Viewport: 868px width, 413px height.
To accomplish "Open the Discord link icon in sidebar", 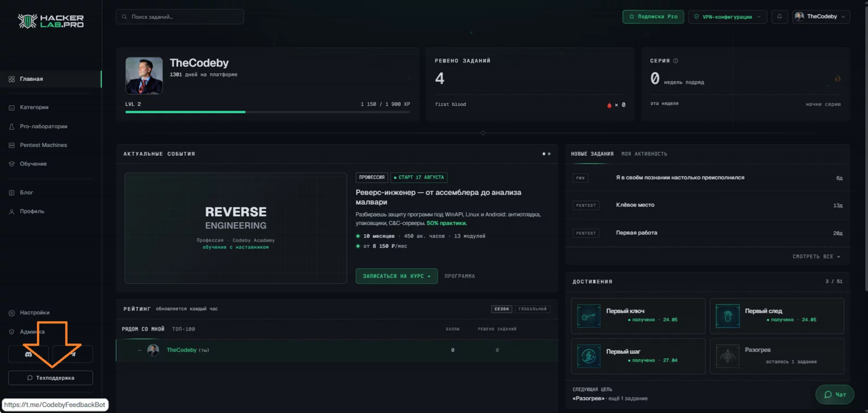I will 28,354.
